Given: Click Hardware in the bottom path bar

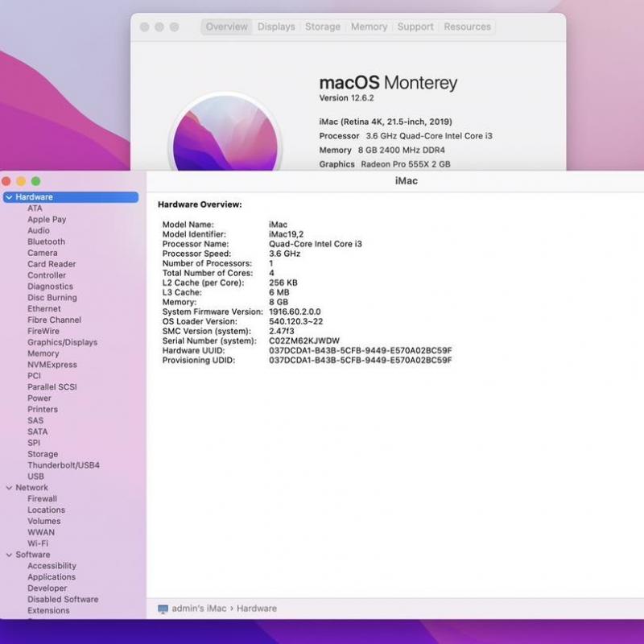Looking at the screenshot, I should click(257, 609).
